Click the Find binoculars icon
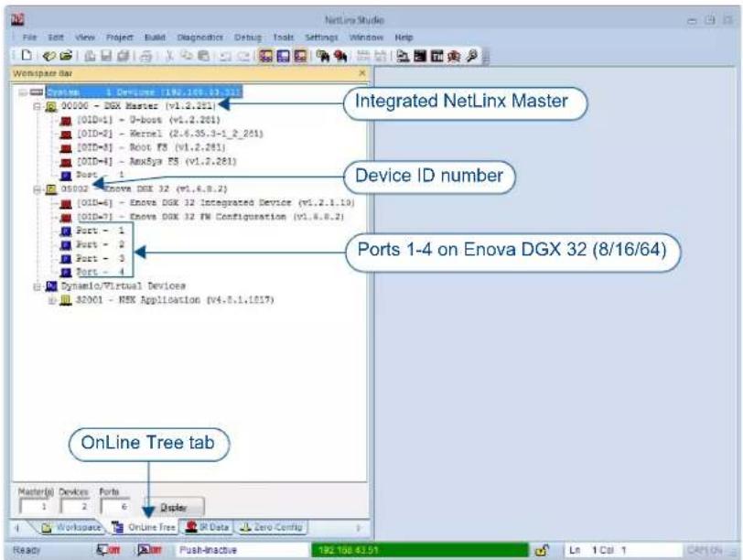Image resolution: width=743 pixels, height=560 pixels. (323, 57)
